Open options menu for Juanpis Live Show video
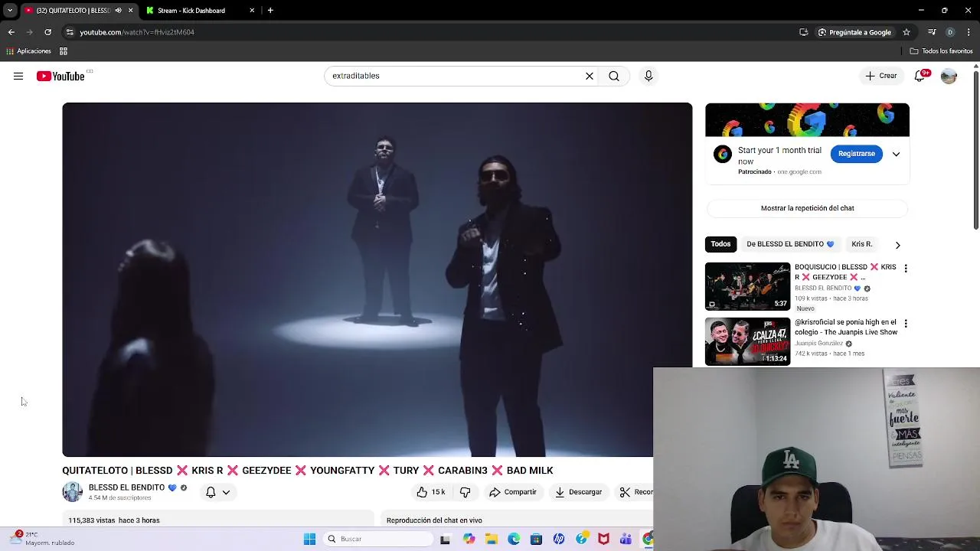The height and width of the screenshot is (551, 980). (x=906, y=324)
